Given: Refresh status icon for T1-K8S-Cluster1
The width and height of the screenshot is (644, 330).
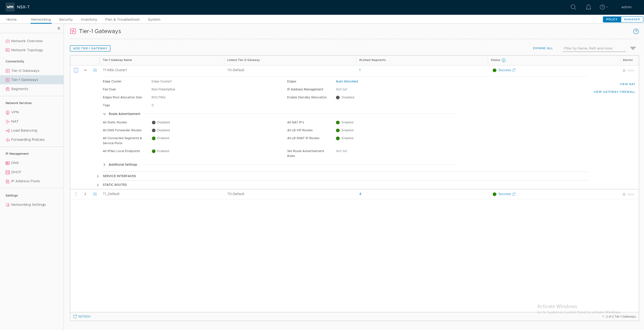Looking at the screenshot, I should (514, 70).
